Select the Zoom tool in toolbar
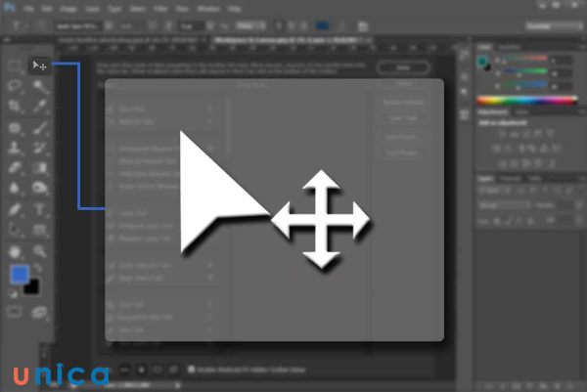The height and width of the screenshot is (392, 587). (x=40, y=251)
